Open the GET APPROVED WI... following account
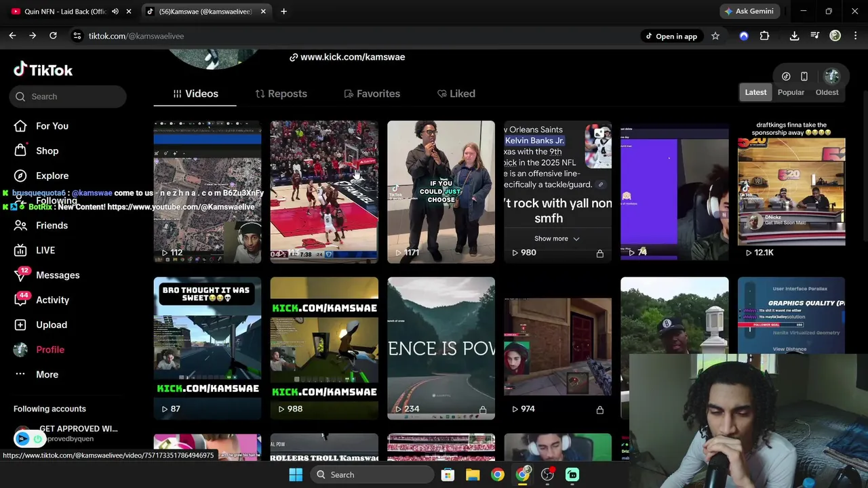 coord(66,433)
